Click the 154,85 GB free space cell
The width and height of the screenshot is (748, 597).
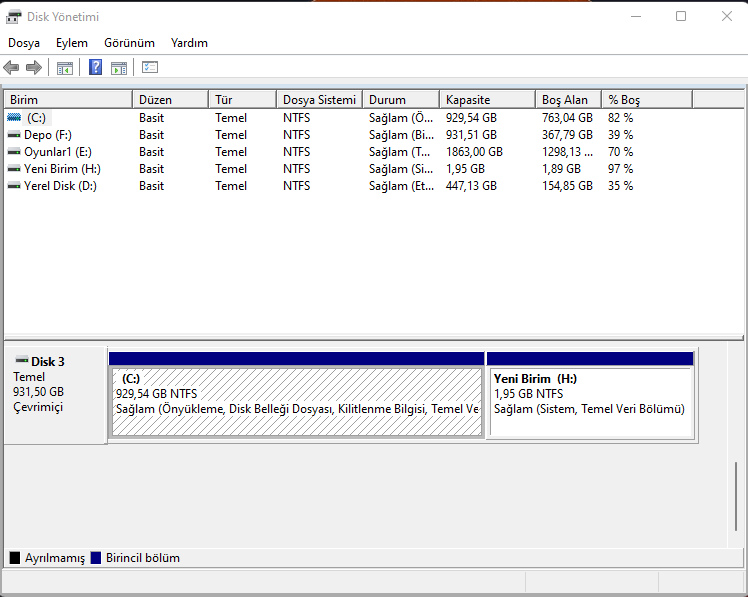[567, 186]
